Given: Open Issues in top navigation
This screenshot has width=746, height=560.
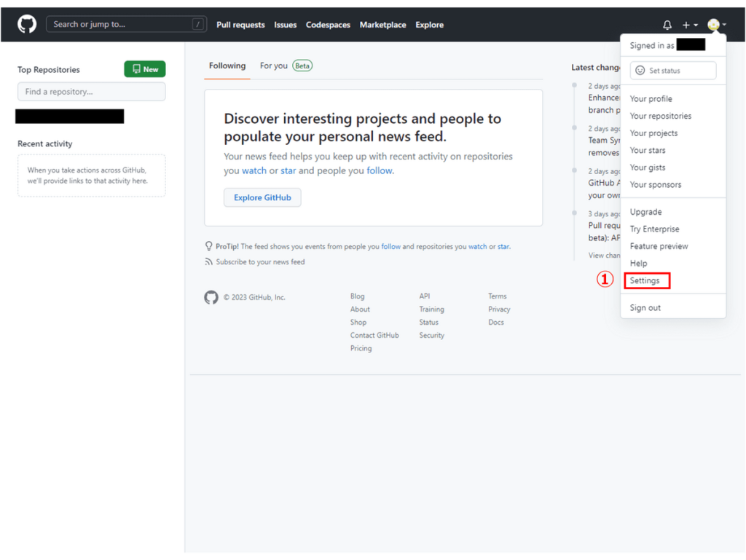Looking at the screenshot, I should (285, 25).
